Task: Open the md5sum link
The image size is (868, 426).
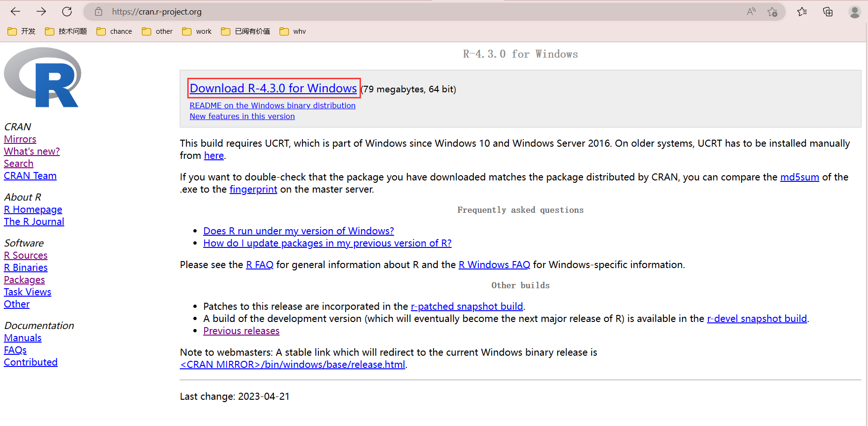Action: coord(800,177)
